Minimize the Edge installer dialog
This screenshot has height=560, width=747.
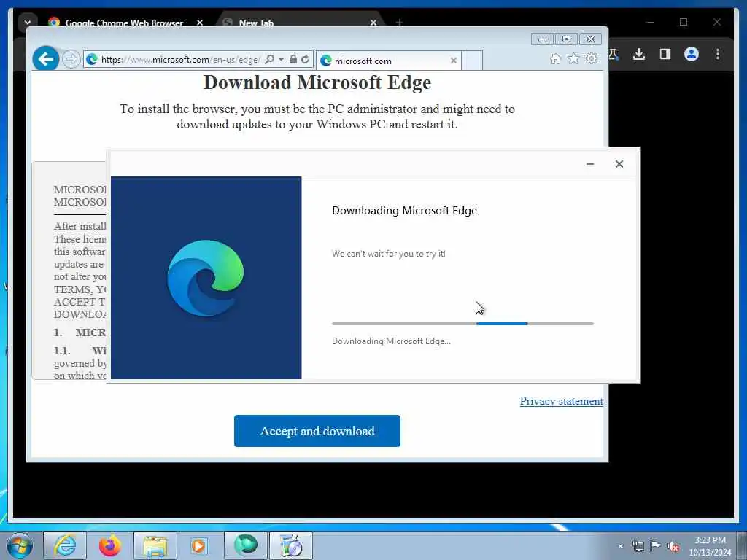point(590,164)
